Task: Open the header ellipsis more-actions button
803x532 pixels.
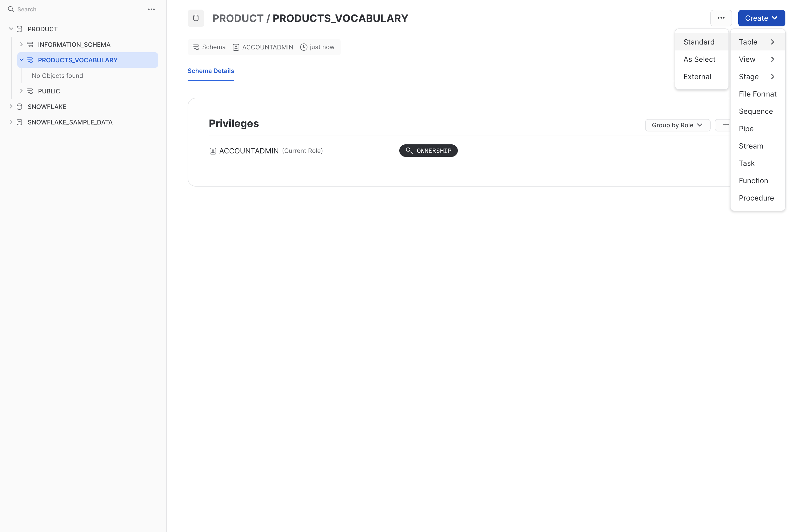Action: (721, 18)
